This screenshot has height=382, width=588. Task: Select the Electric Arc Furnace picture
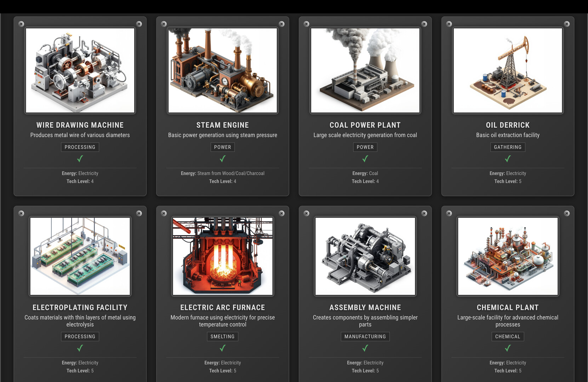(222, 256)
